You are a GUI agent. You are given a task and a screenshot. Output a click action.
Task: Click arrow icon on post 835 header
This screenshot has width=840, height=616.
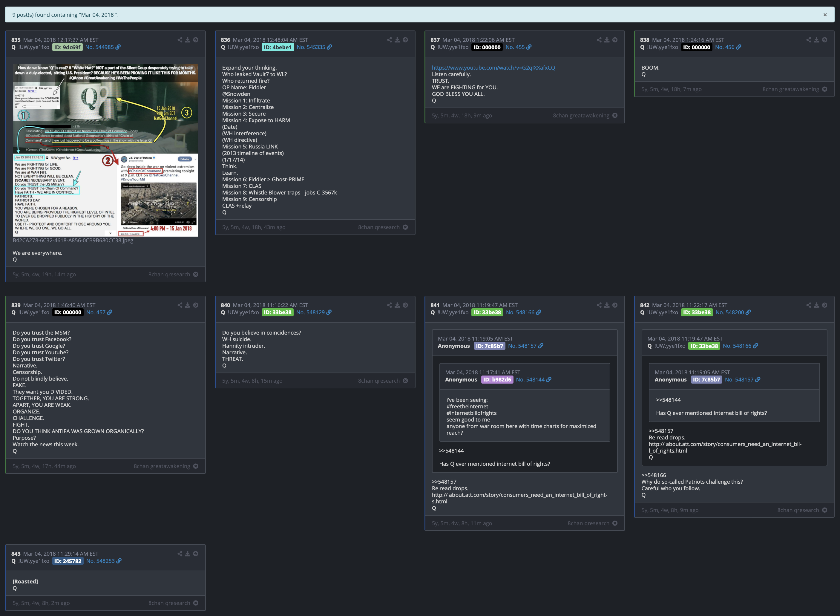coord(196,40)
